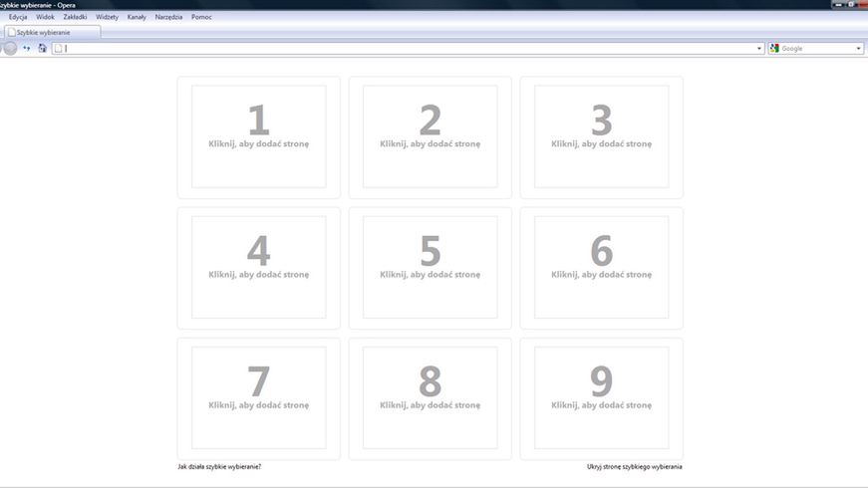The image size is (868, 488).
Task: Click the page icon on Szybkie wybieranie tab
Action: point(12,32)
